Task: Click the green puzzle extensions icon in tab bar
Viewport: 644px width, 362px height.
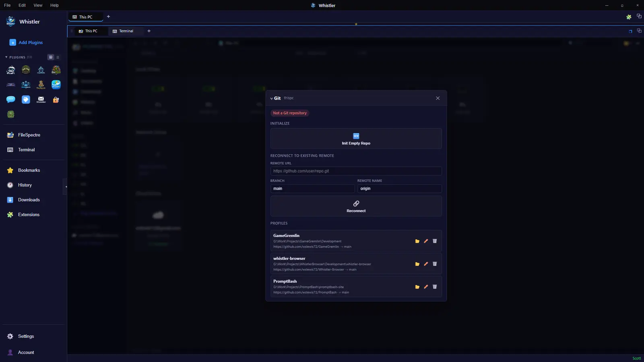Action: pos(629,17)
